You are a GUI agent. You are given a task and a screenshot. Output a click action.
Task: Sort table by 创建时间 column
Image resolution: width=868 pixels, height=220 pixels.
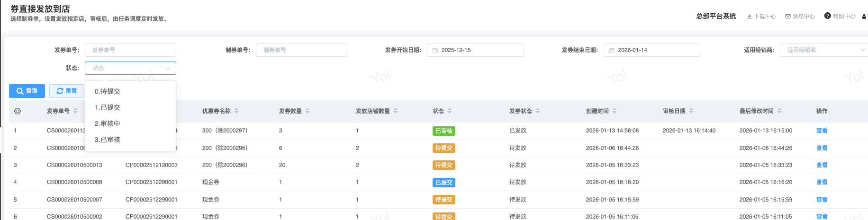(615, 111)
